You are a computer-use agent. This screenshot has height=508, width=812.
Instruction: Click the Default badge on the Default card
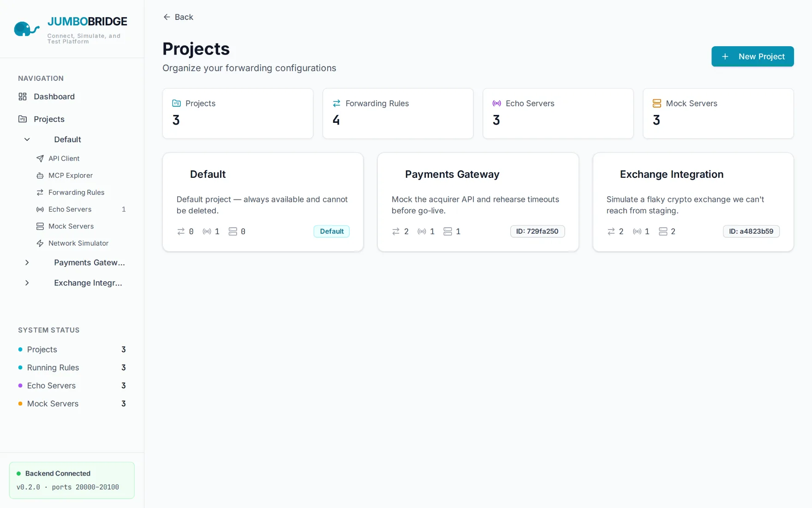pos(332,231)
